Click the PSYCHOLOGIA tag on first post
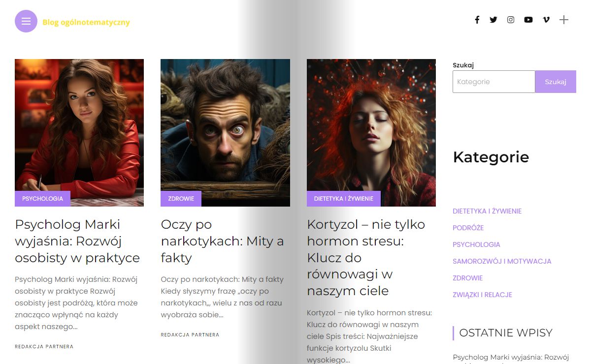This screenshot has width=591, height=364. coord(42,199)
